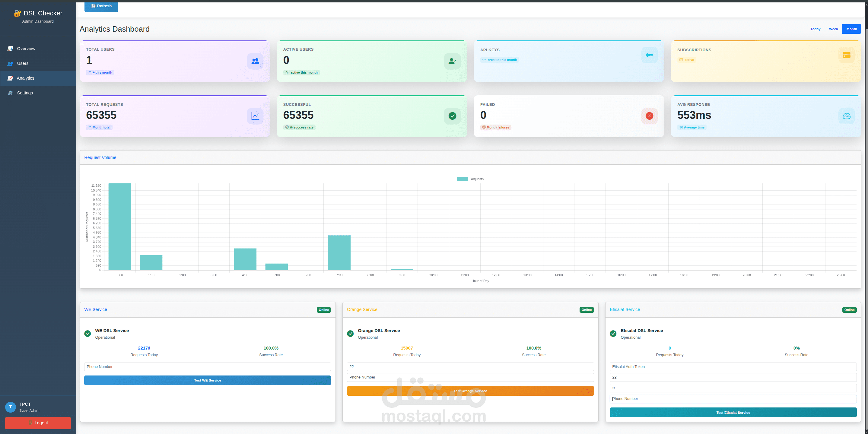Screen dimensions: 868x434
Task: Click the 553ms average response value
Action: 694,115
